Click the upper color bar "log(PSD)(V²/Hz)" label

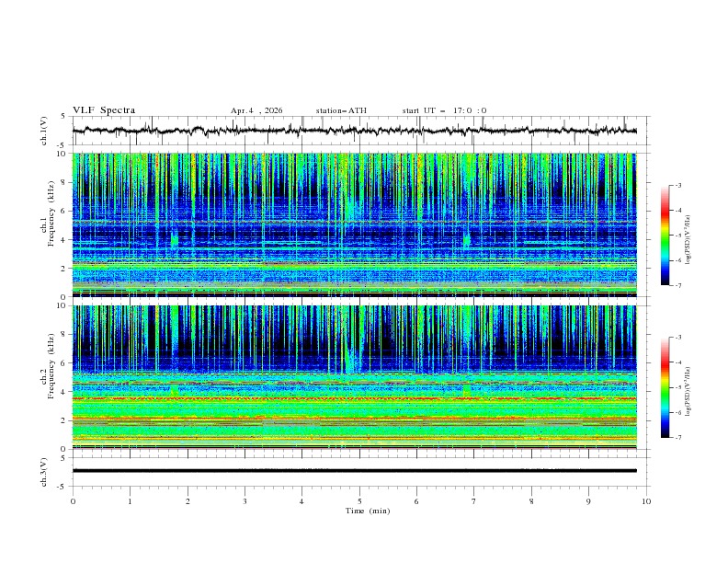tap(688, 240)
